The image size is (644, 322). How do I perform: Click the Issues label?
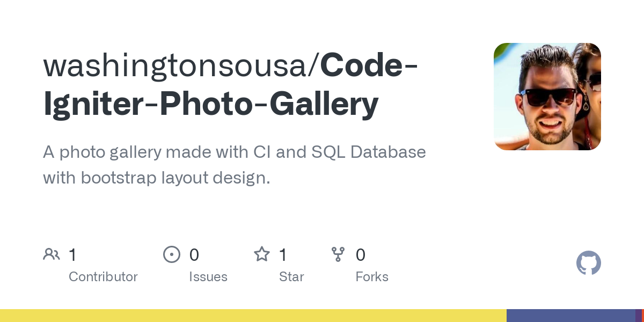pos(208,277)
